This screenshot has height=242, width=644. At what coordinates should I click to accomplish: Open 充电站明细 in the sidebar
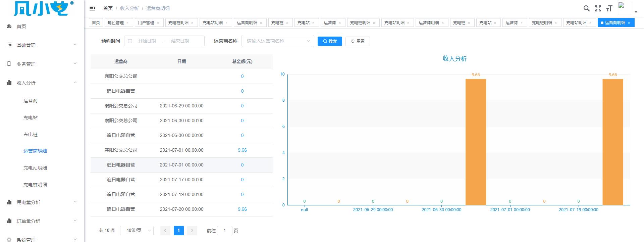tap(35, 168)
